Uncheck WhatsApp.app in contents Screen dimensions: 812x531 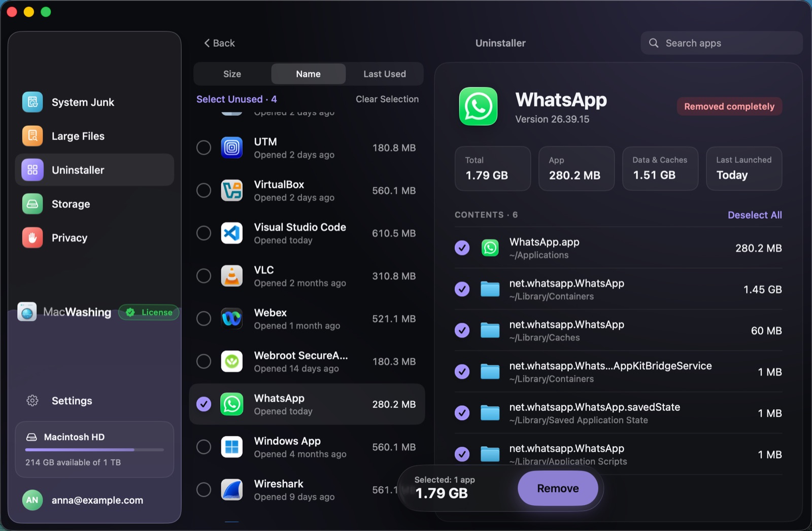[x=462, y=248]
